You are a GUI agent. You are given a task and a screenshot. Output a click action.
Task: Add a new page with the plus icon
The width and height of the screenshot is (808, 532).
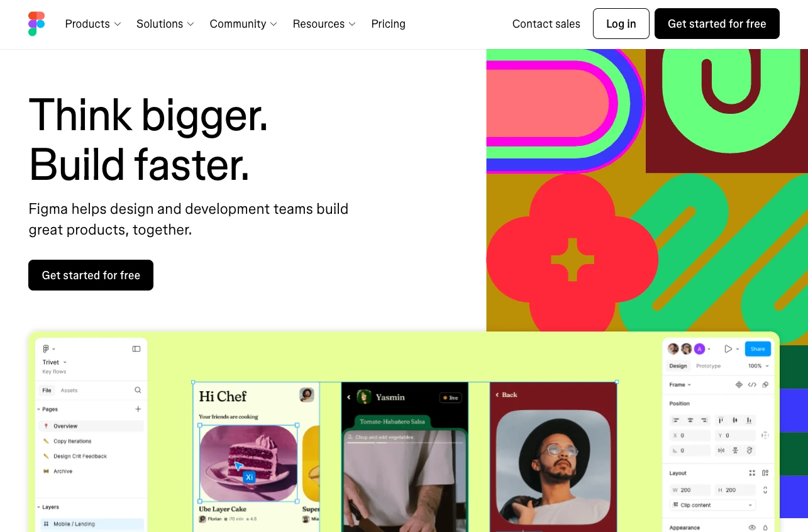[138, 409]
